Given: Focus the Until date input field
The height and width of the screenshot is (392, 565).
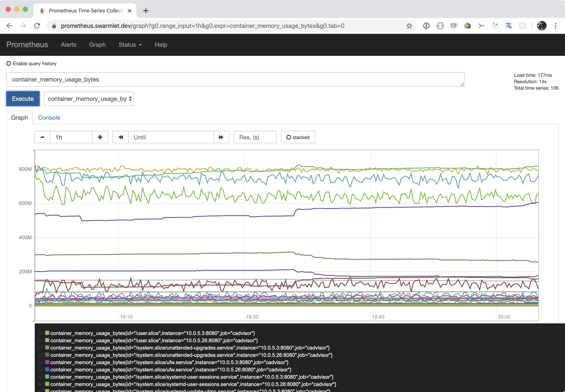Looking at the screenshot, I should click(x=171, y=137).
